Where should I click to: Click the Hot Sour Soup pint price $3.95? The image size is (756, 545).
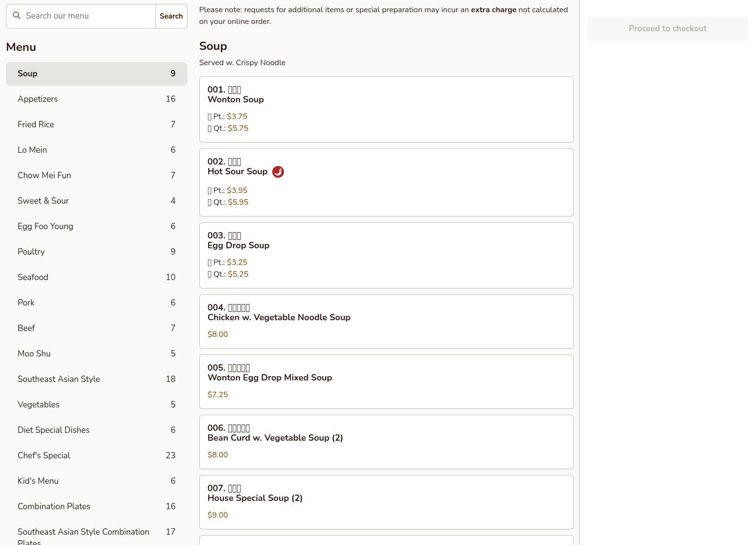(x=237, y=190)
